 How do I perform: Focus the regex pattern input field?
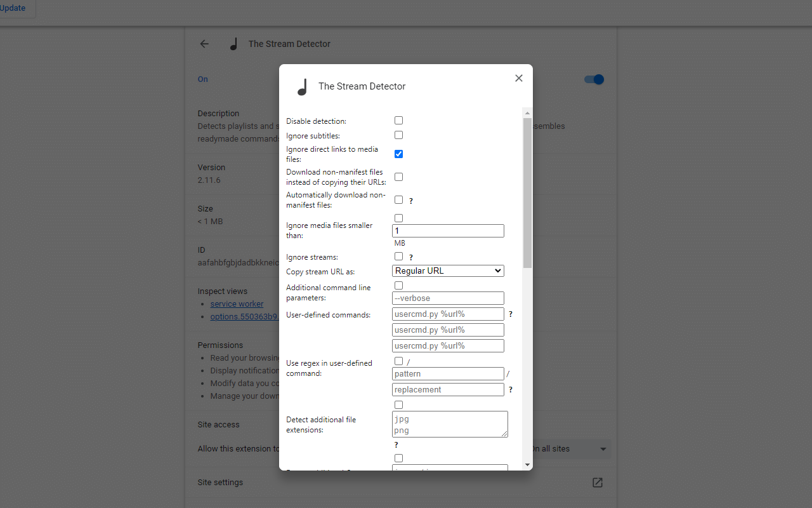[448, 374]
